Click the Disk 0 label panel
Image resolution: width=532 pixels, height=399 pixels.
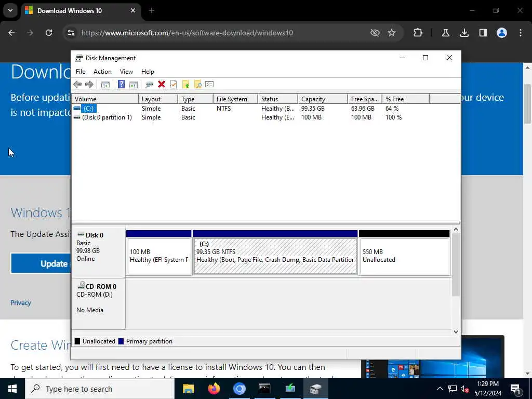pyautogui.click(x=98, y=252)
